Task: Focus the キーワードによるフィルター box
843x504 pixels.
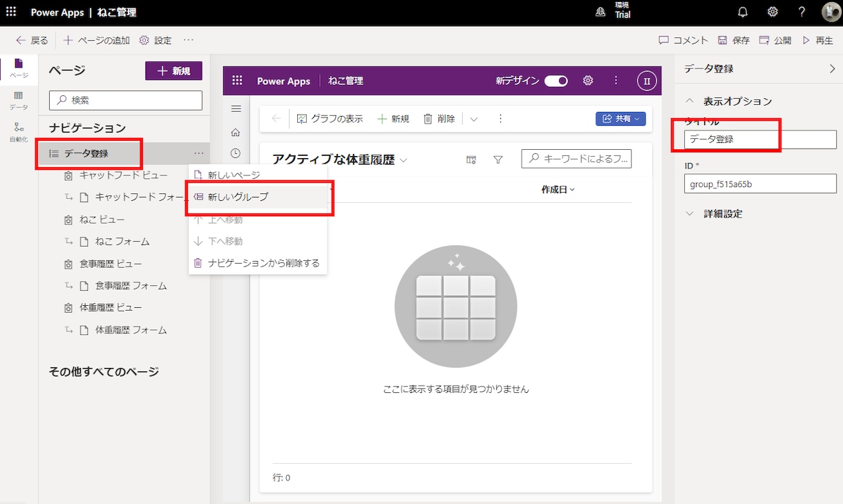Action: click(576, 159)
